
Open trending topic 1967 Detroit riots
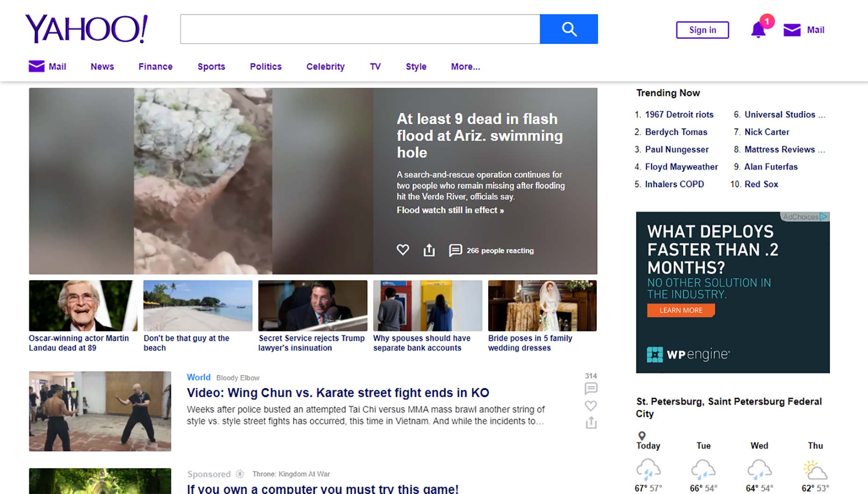tap(679, 115)
